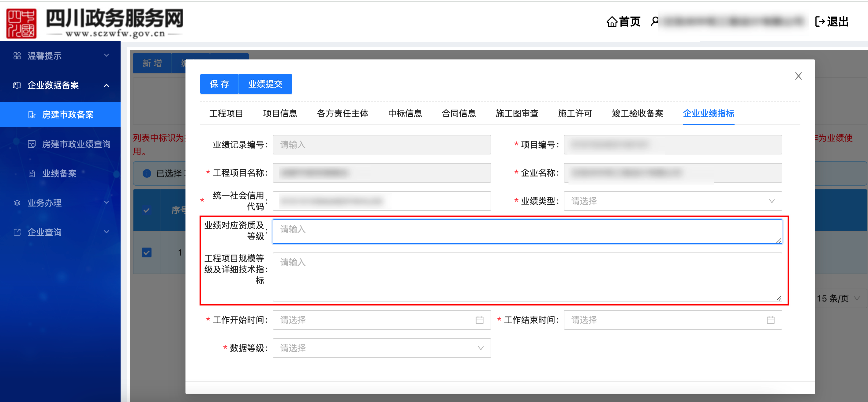Switch to the 施工许可 tab
This screenshot has height=402, width=868.
click(575, 113)
